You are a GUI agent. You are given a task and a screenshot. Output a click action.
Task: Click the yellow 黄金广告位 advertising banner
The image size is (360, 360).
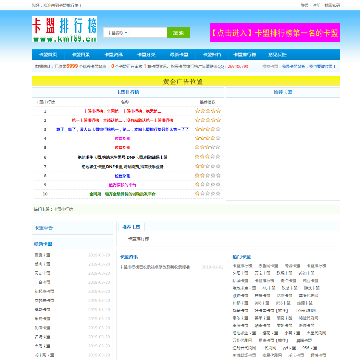pos(186,81)
